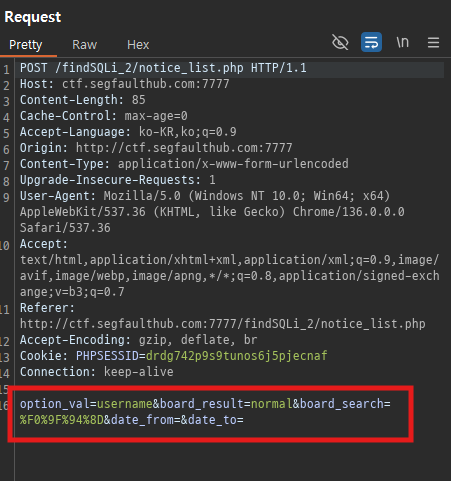Click the User-Agent header line
This screenshot has height=481, width=451.
[212, 212]
